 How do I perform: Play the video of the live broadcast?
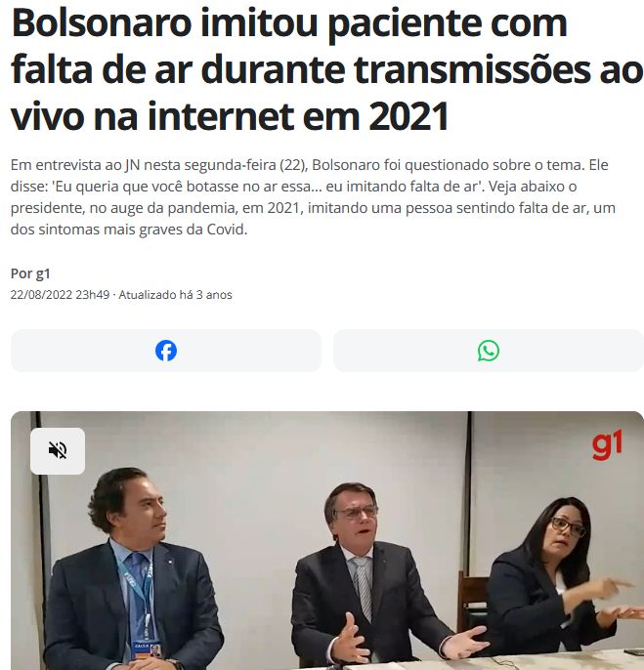click(327, 540)
